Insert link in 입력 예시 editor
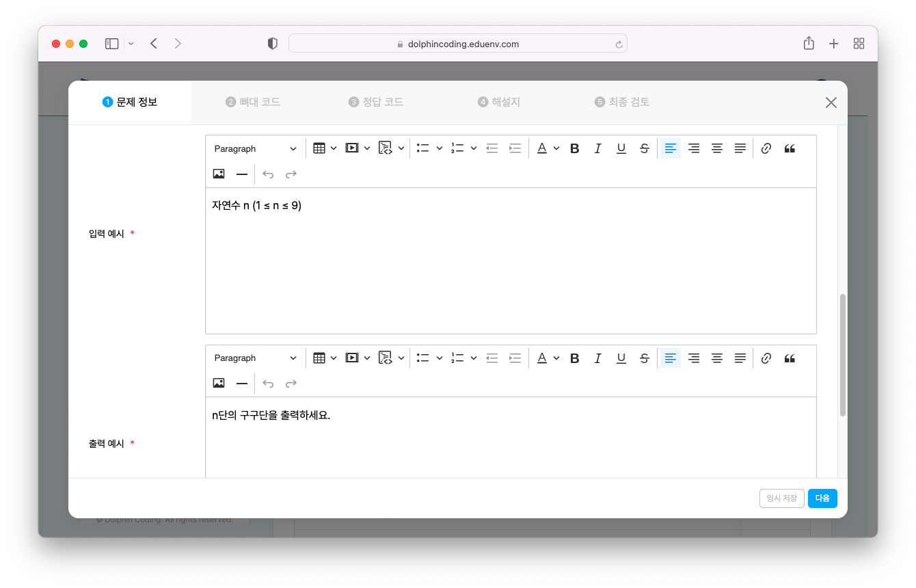Screen dimensions: 916x588 (766, 148)
